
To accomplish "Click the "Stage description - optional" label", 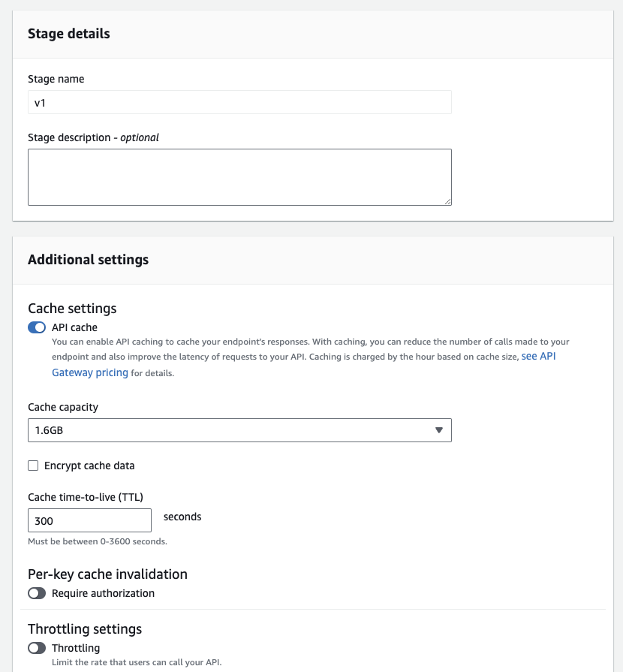I will click(93, 137).
